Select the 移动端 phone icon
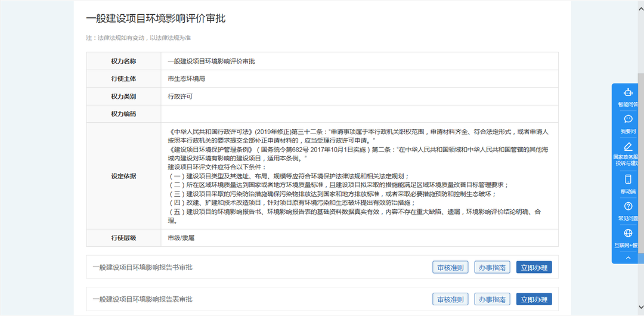Viewport: 644px width, 316px height. [627, 179]
